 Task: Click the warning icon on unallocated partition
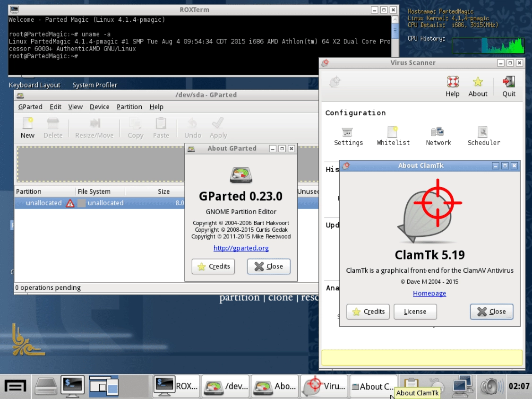click(70, 203)
